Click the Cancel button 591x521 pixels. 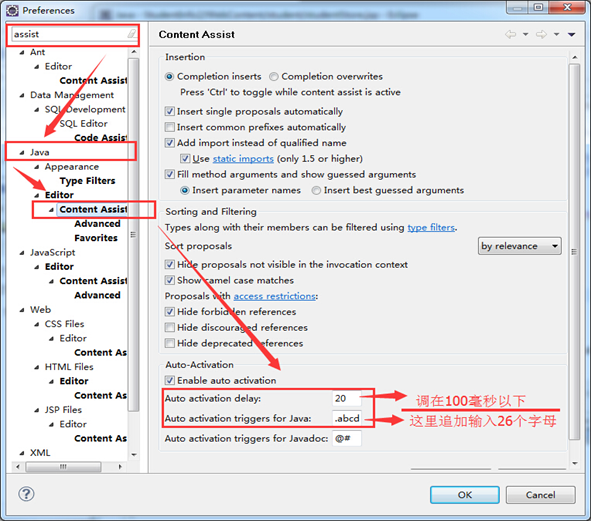coord(540,495)
